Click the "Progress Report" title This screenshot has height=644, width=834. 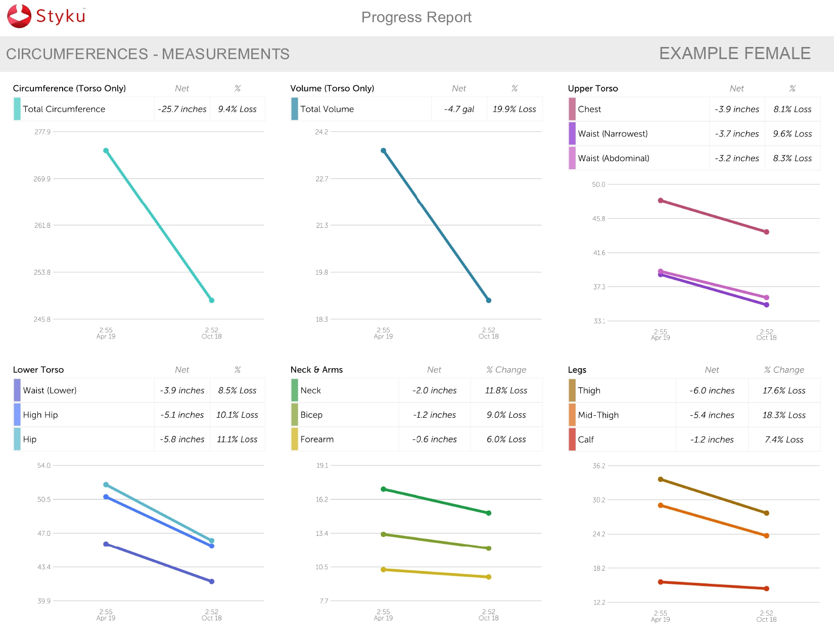[x=416, y=17]
